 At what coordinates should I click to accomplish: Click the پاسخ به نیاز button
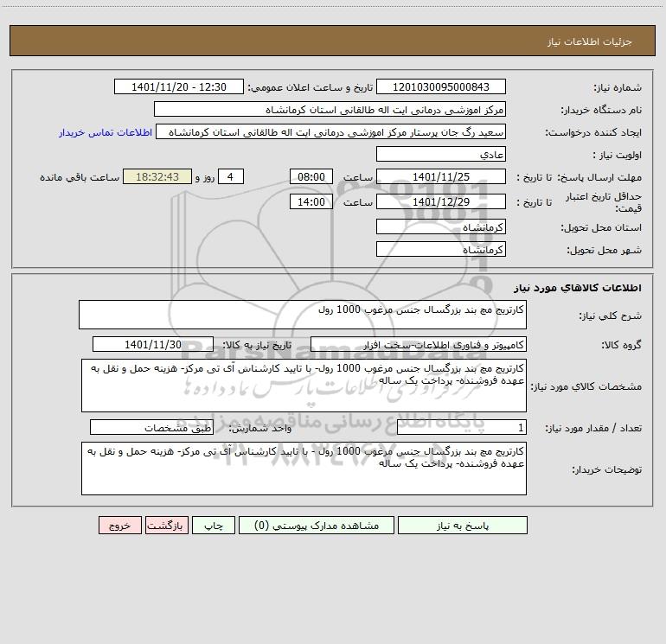[x=463, y=525]
